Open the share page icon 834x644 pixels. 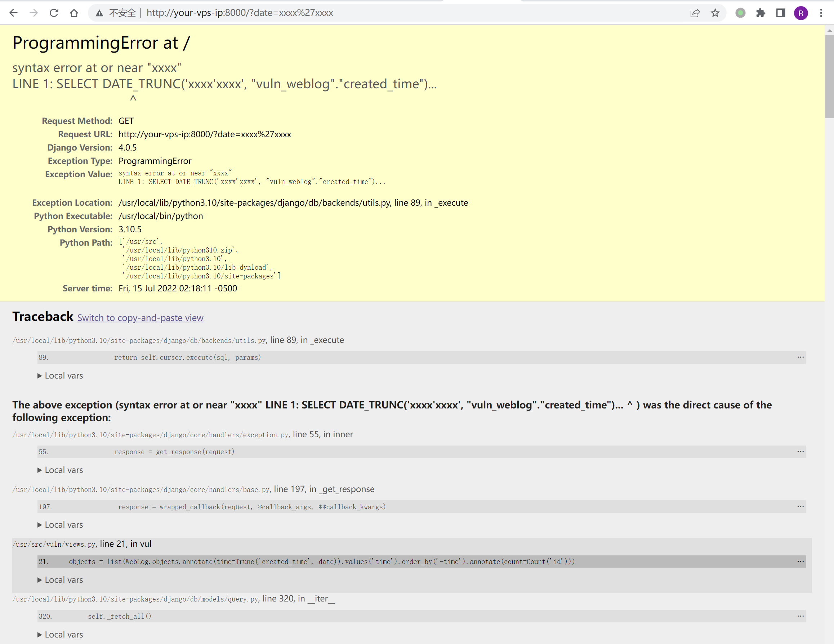[695, 13]
